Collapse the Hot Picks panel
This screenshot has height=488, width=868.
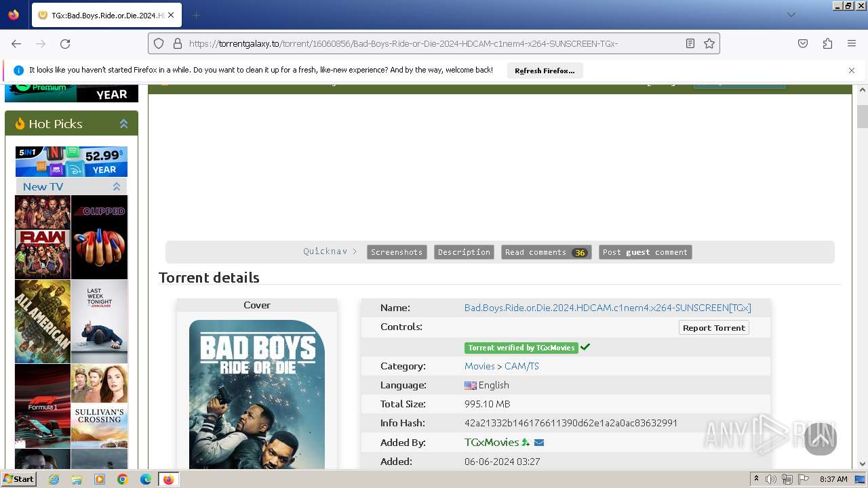click(123, 123)
